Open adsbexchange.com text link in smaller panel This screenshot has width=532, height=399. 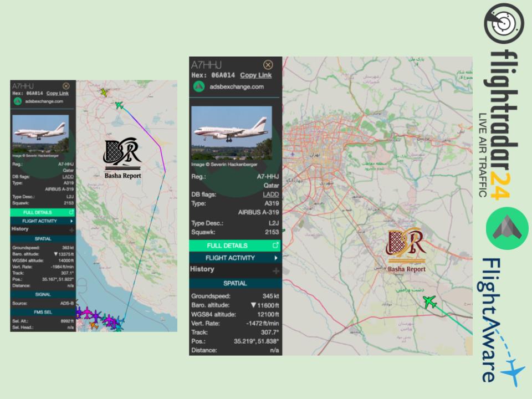[x=44, y=101]
